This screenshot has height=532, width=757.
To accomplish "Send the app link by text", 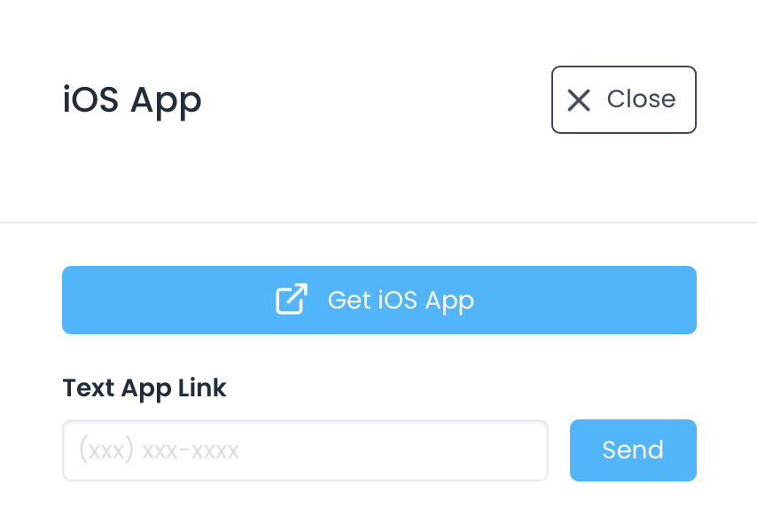I will click(633, 450).
